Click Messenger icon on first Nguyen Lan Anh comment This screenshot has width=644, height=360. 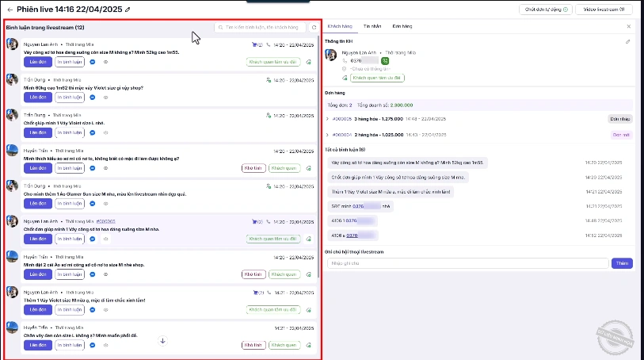tap(93, 60)
